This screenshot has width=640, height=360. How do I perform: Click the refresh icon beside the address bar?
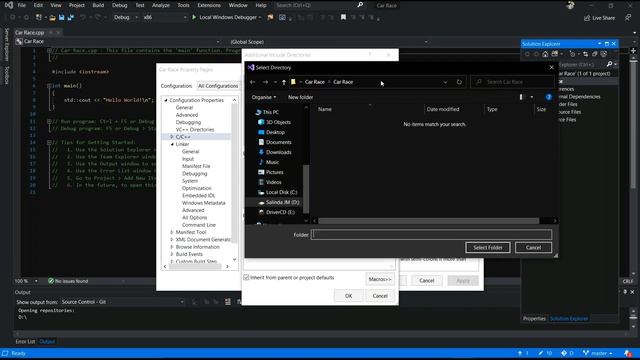pos(459,82)
